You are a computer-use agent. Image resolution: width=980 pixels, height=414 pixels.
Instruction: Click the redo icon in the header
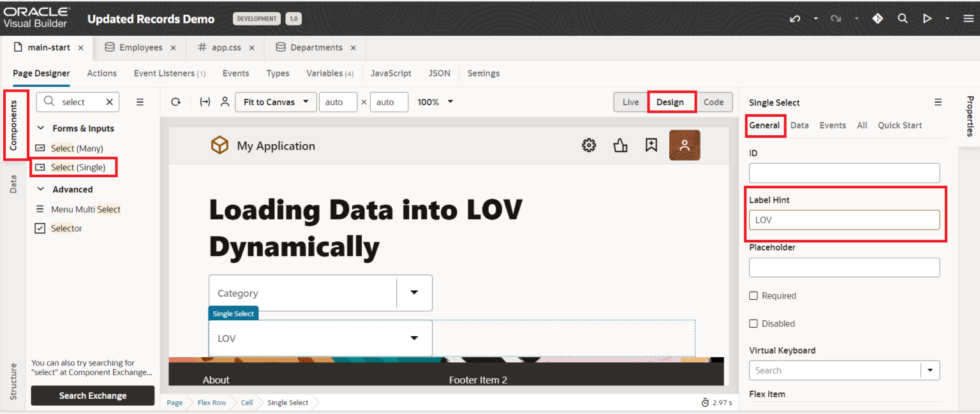pyautogui.click(x=836, y=18)
